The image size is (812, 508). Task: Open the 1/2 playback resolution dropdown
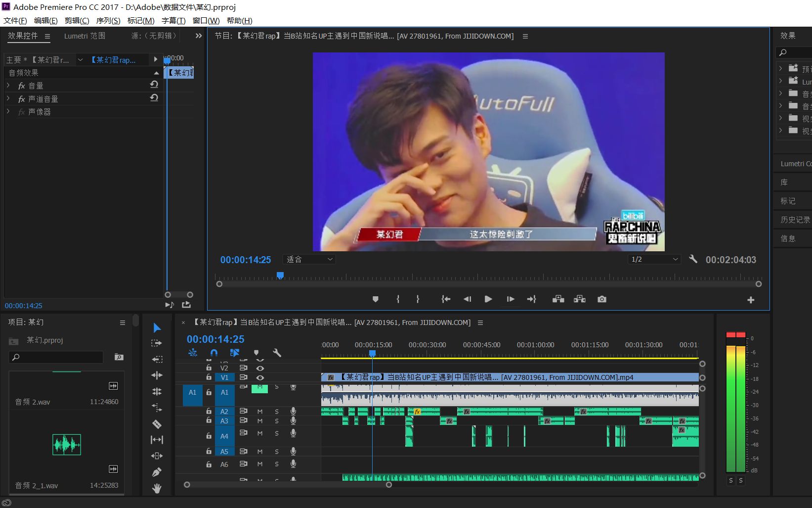coord(654,259)
